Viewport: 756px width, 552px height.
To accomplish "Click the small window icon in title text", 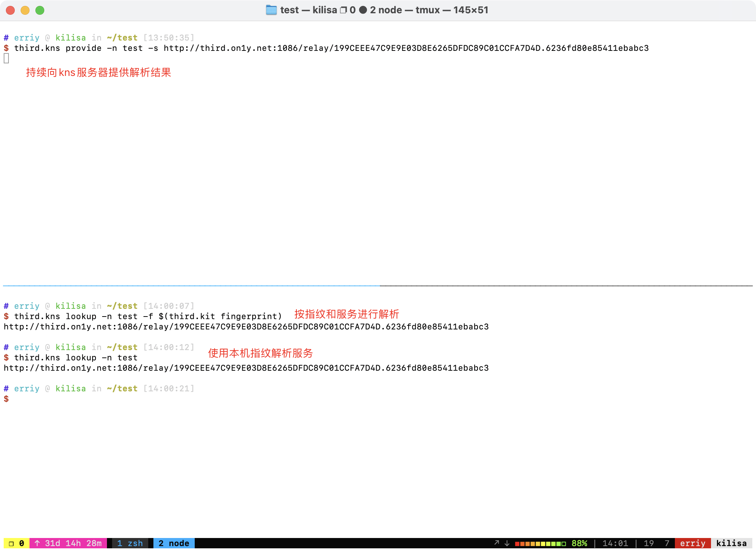I will click(x=343, y=10).
